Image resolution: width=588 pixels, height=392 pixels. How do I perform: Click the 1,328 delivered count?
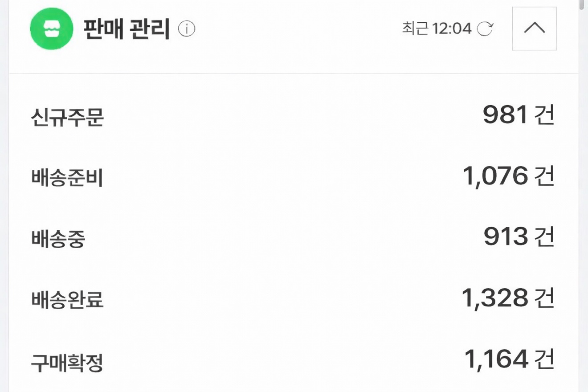click(x=494, y=298)
